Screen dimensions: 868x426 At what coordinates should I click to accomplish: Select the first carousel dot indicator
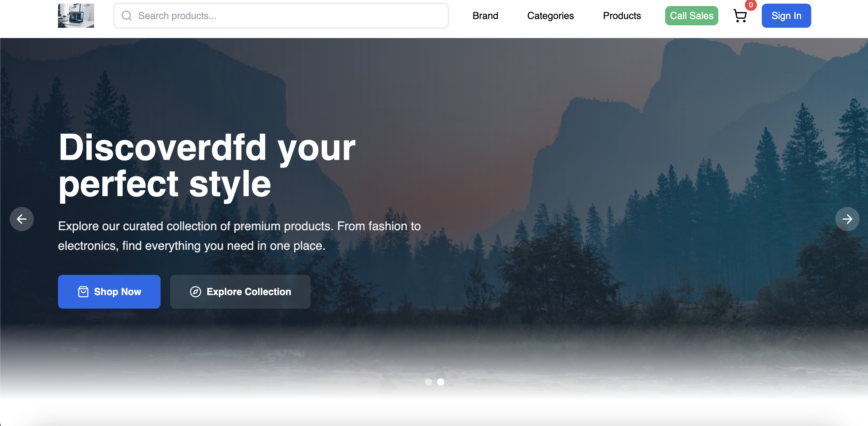click(428, 382)
